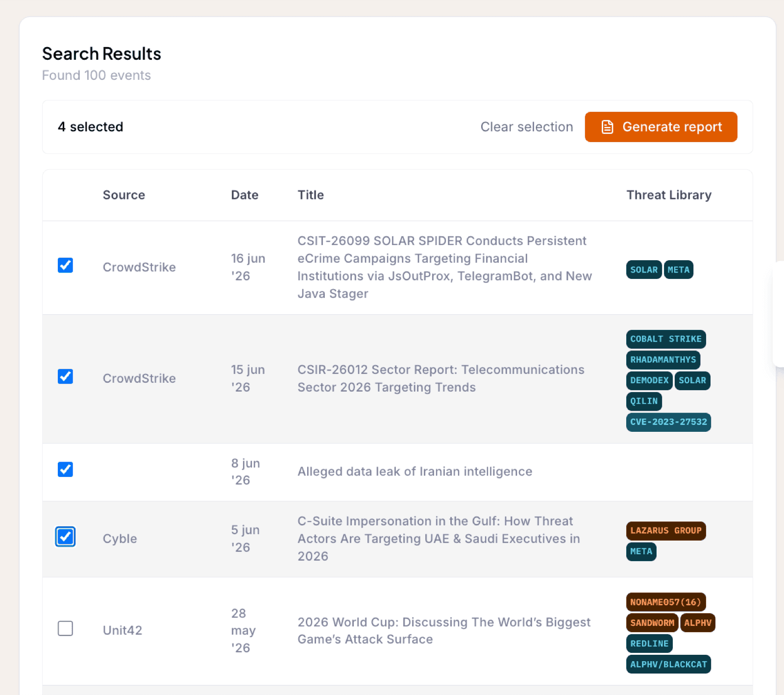Screen dimensions: 784x695
Task: Click the 28 may '26 date cell
Action: click(x=244, y=630)
